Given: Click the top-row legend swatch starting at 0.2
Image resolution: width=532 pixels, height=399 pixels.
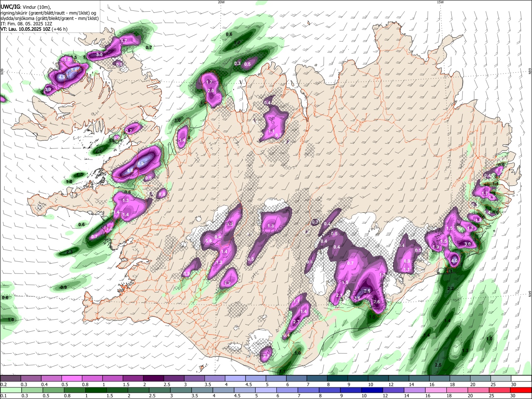Looking at the screenshot, I should pos(10,379).
